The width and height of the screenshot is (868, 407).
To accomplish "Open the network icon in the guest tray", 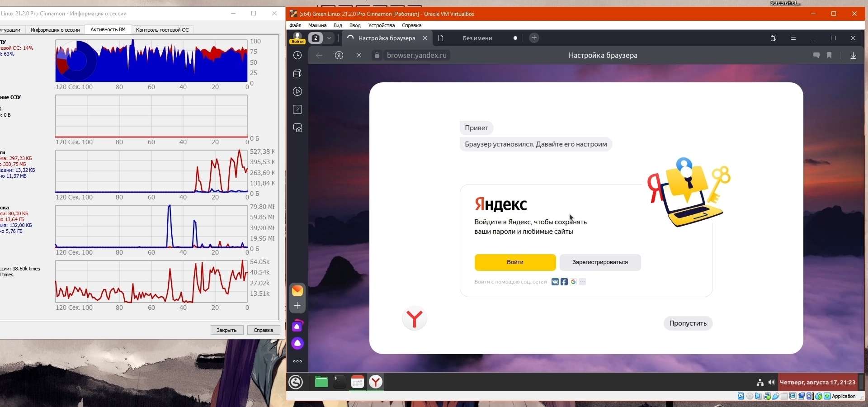I will (x=760, y=383).
